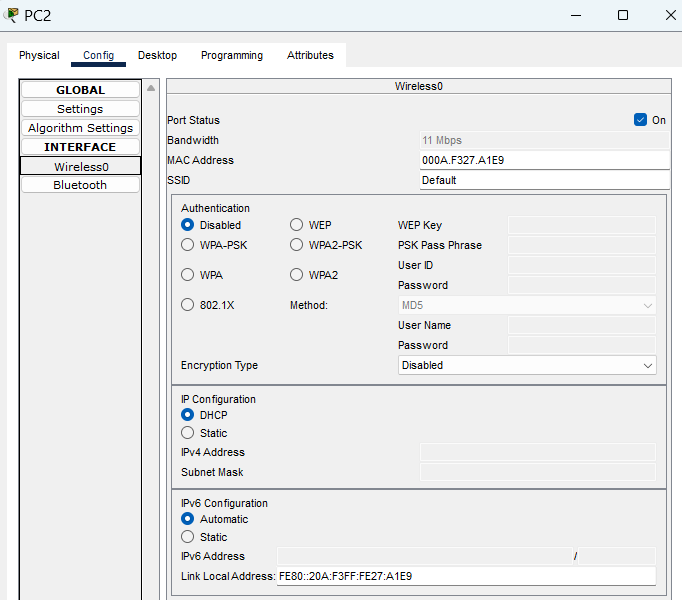682x600 pixels.
Task: Open the Encryption Type dropdown
Action: tap(527, 365)
